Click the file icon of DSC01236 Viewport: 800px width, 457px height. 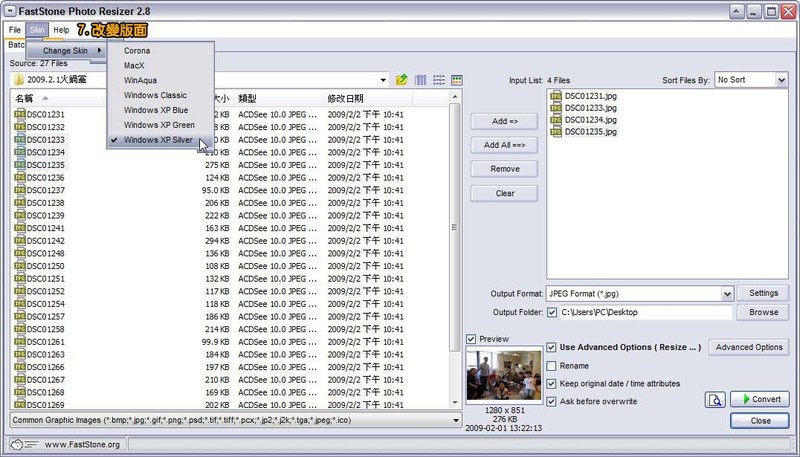pyautogui.click(x=20, y=177)
